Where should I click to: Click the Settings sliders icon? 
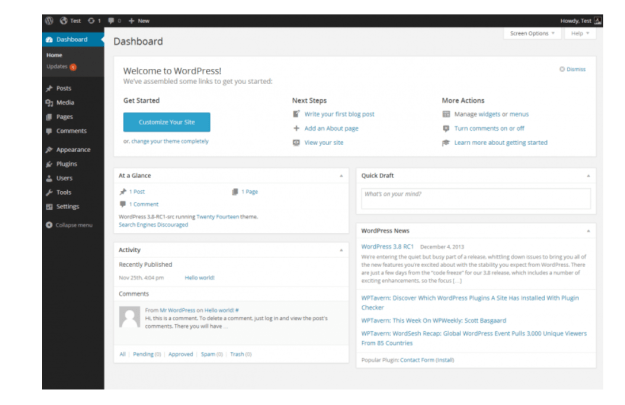click(x=49, y=206)
